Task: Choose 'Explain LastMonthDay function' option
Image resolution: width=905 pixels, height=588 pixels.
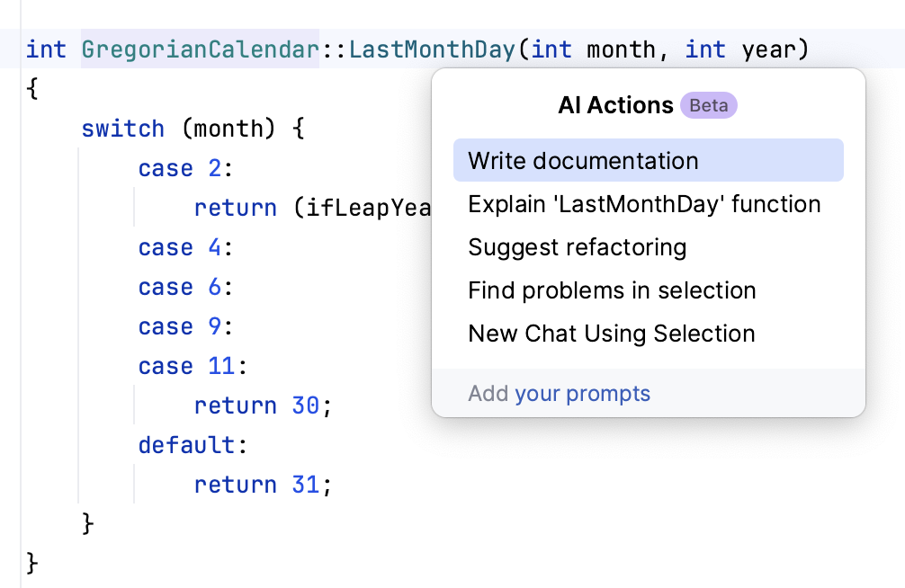Action: [x=643, y=204]
